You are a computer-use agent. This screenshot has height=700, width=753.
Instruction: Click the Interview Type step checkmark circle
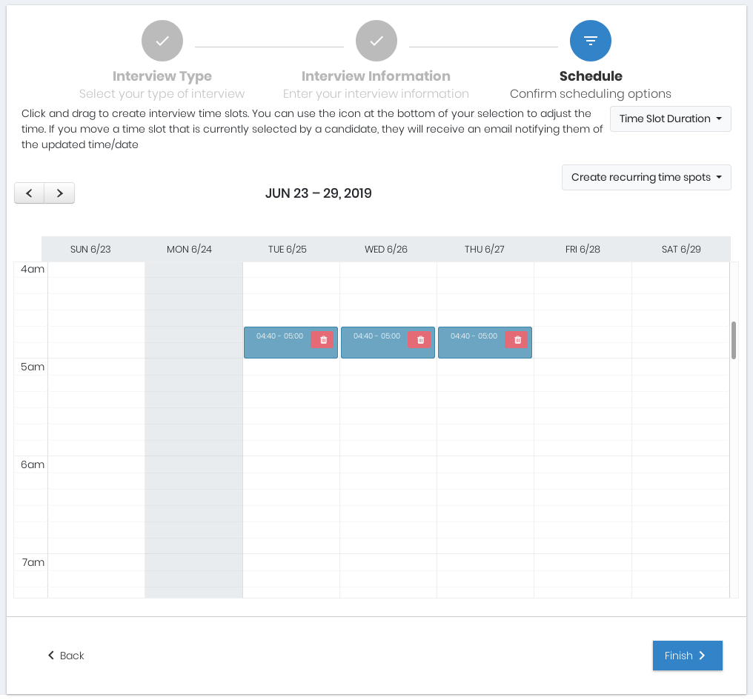click(x=162, y=41)
